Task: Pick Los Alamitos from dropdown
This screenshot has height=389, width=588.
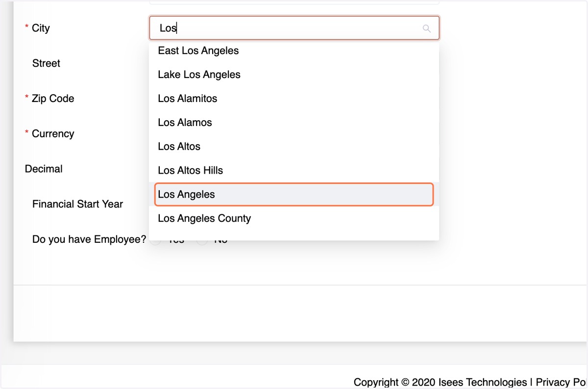Action: point(294,99)
